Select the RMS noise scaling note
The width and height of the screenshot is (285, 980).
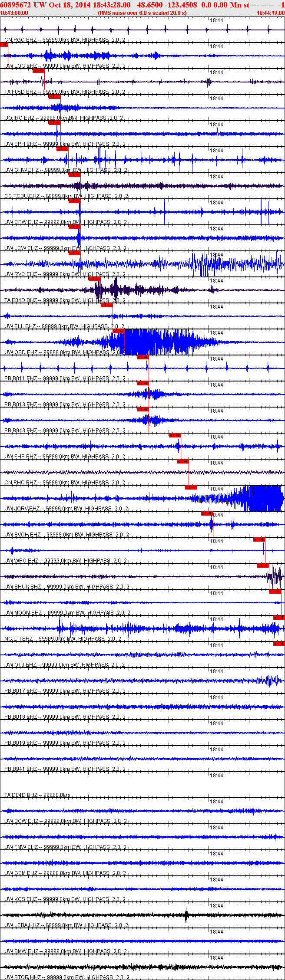click(142, 13)
